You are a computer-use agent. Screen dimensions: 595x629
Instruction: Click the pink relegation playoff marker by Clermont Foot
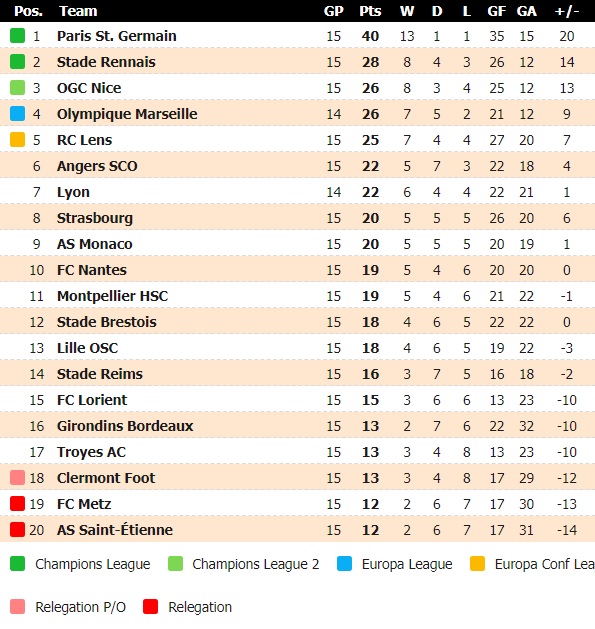17,477
